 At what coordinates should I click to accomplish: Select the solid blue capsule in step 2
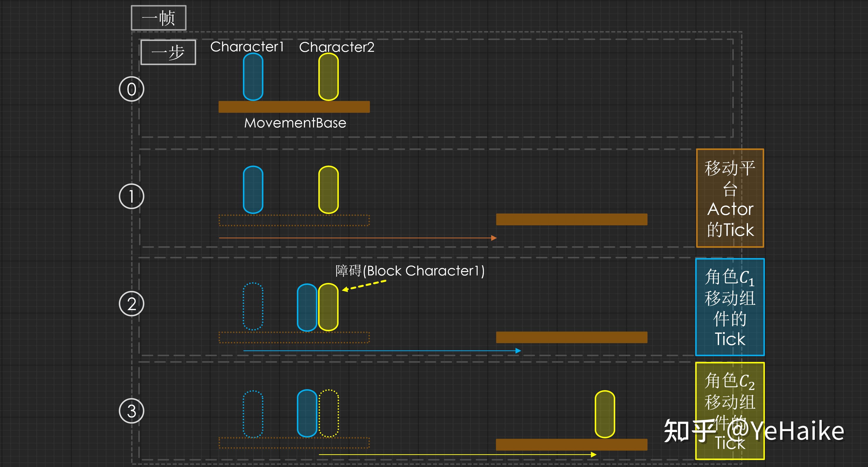tap(307, 308)
